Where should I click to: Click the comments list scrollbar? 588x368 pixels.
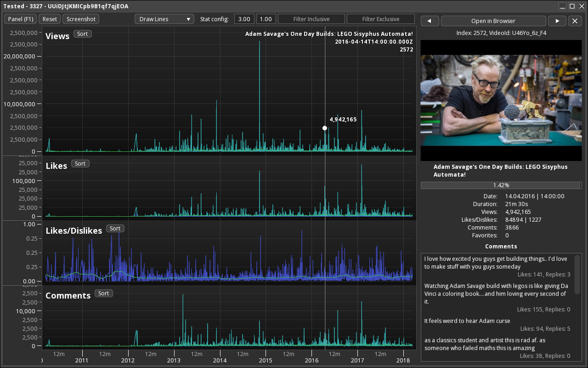(x=577, y=275)
